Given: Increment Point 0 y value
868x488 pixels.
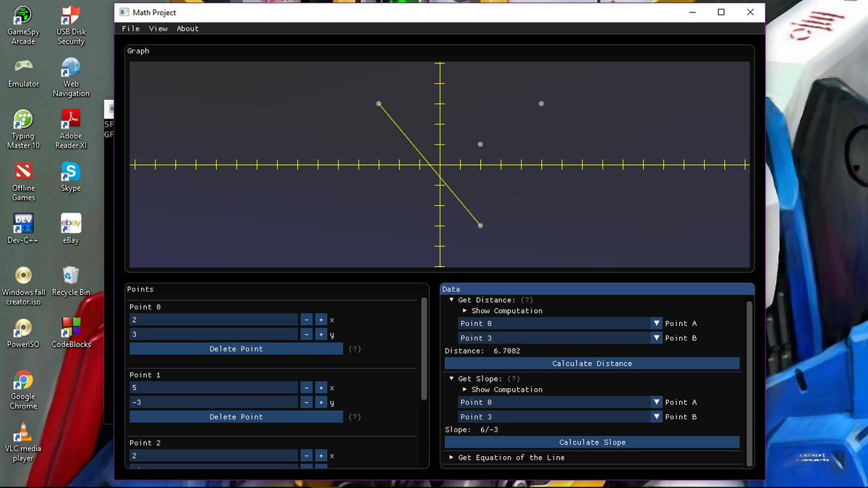Looking at the screenshot, I should point(320,334).
